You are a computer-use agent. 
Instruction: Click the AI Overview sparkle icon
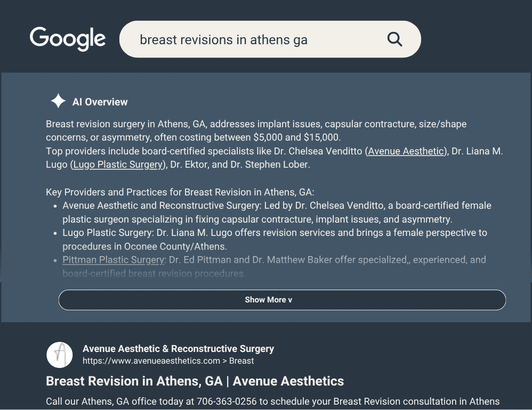58,101
